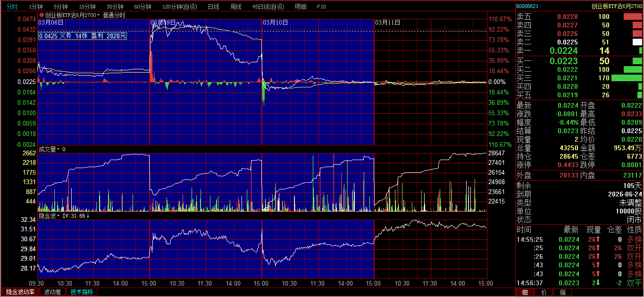The width and height of the screenshot is (644, 297).
Task: Click the green IV down-arrow indicator
Action: [88, 216]
